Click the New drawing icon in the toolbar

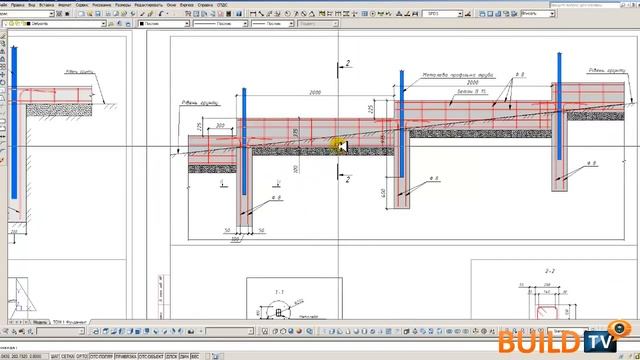tap(82, 14)
